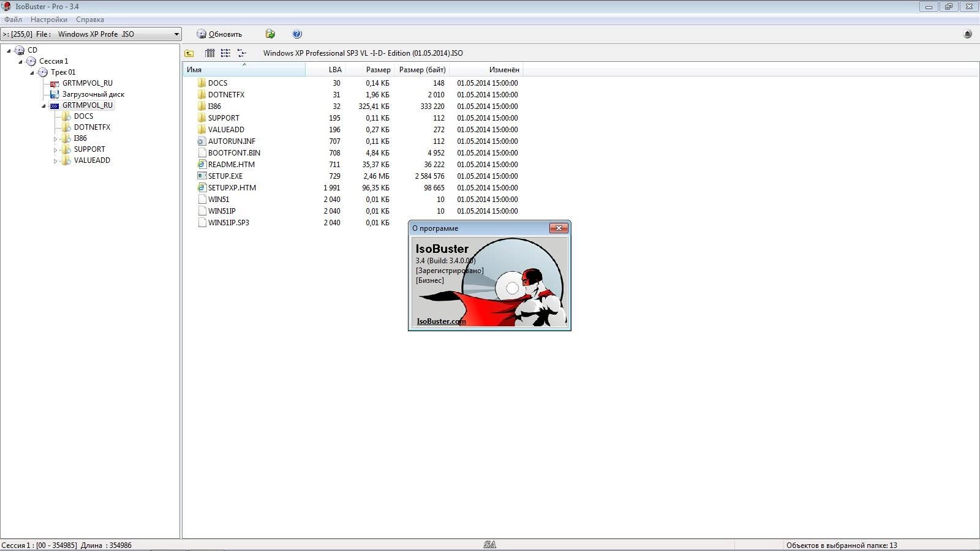Select DOTNETFX folder icon in tree
This screenshot has width=980, height=551.
point(66,127)
